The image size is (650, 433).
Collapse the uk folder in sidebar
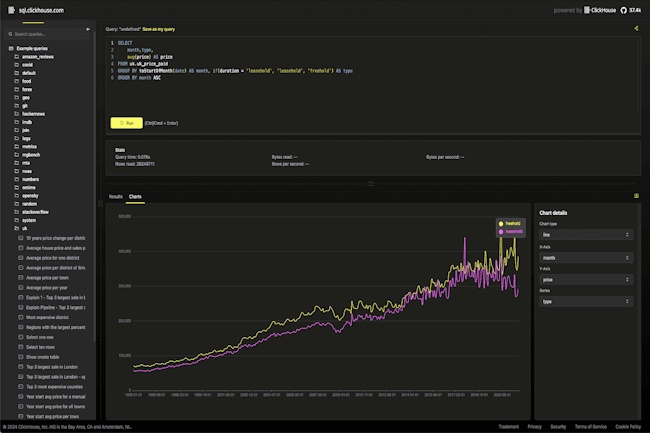point(12,228)
